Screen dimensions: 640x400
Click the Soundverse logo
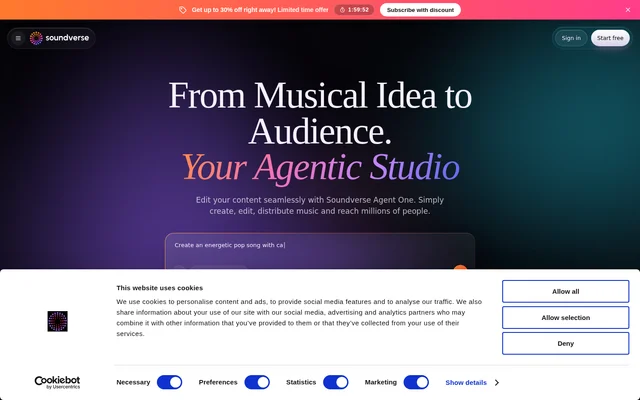tap(59, 38)
